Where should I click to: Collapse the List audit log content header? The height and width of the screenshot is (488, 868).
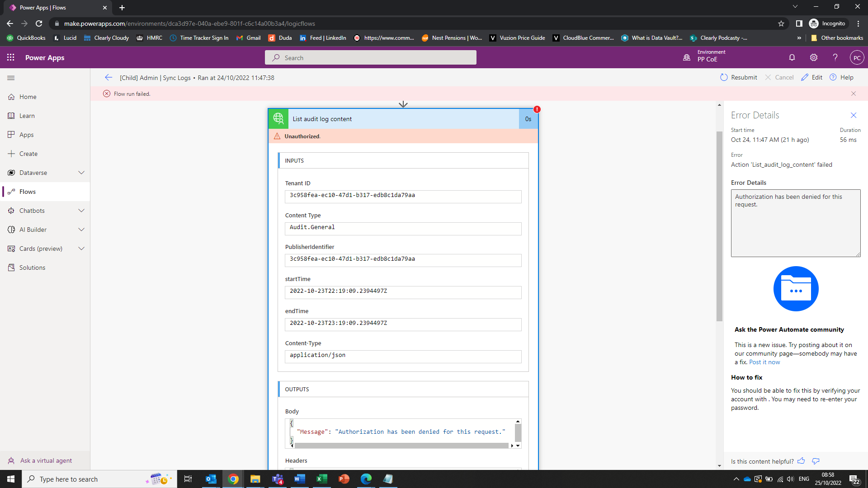click(x=403, y=119)
